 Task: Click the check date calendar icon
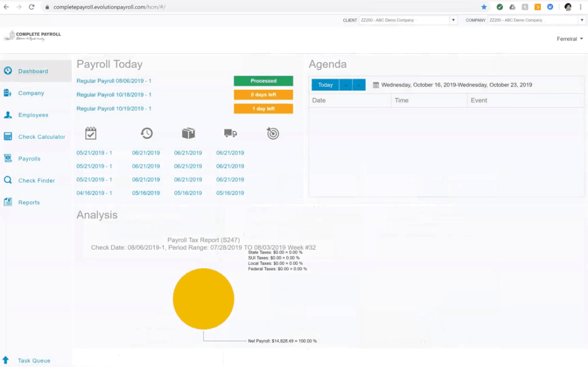tap(90, 133)
